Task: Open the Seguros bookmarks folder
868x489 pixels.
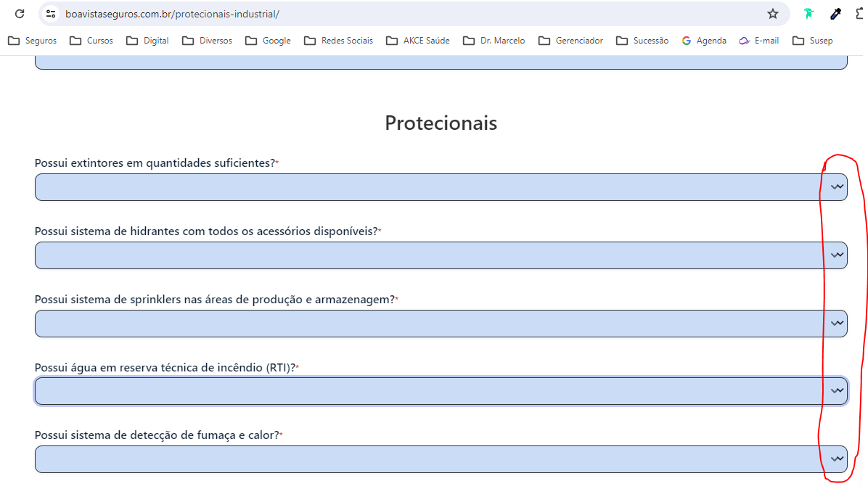Action: (33, 41)
